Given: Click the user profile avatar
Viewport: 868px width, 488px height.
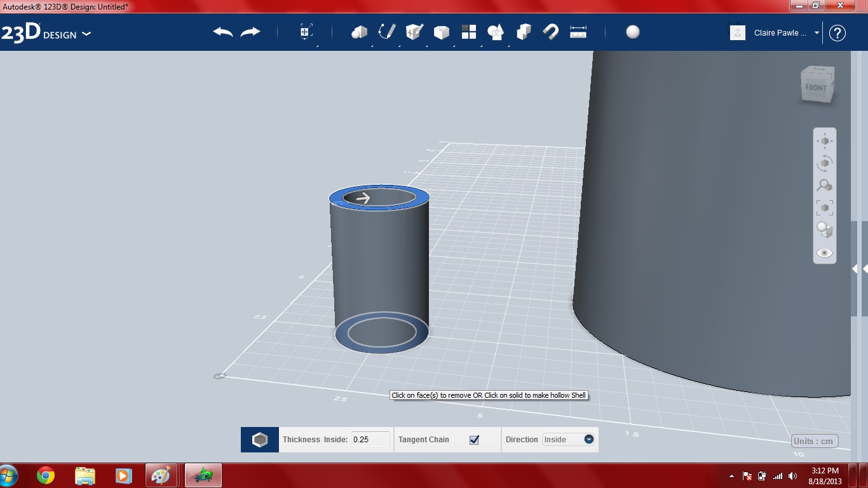Looking at the screenshot, I should pos(737,33).
